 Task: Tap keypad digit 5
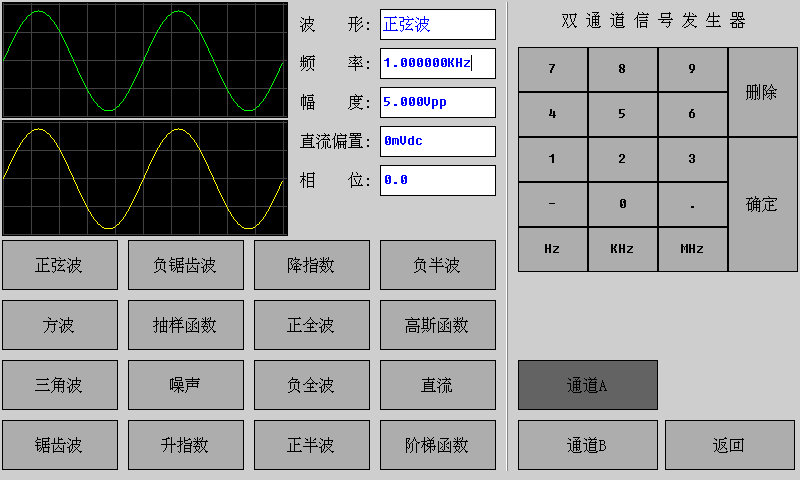[622, 114]
